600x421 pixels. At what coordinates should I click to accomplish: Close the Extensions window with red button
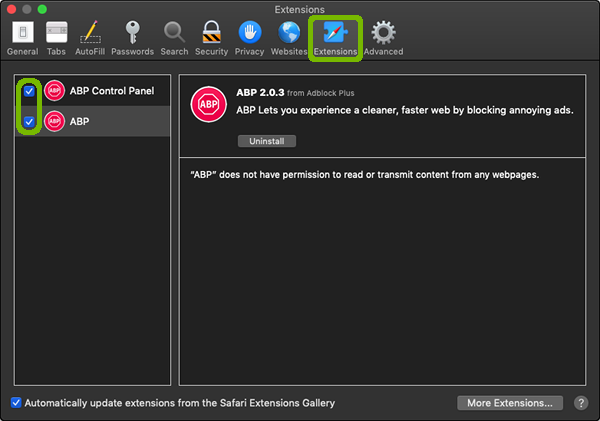[11, 9]
